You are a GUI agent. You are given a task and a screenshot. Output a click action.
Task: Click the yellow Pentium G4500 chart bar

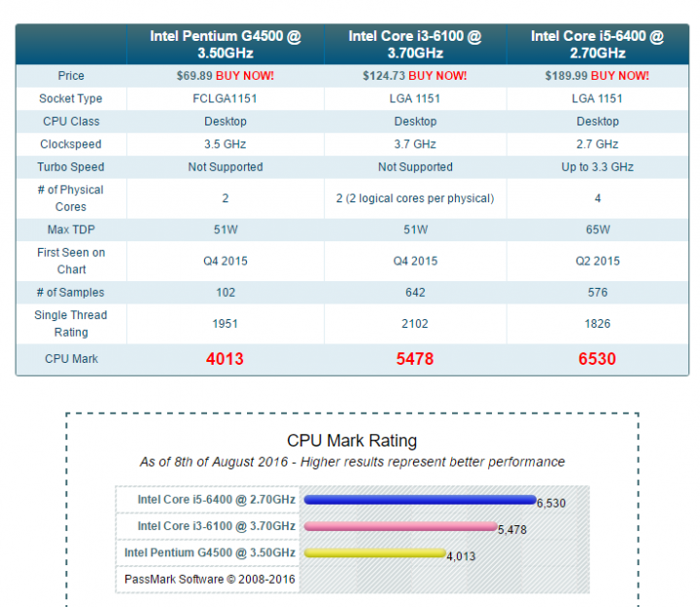[374, 553]
